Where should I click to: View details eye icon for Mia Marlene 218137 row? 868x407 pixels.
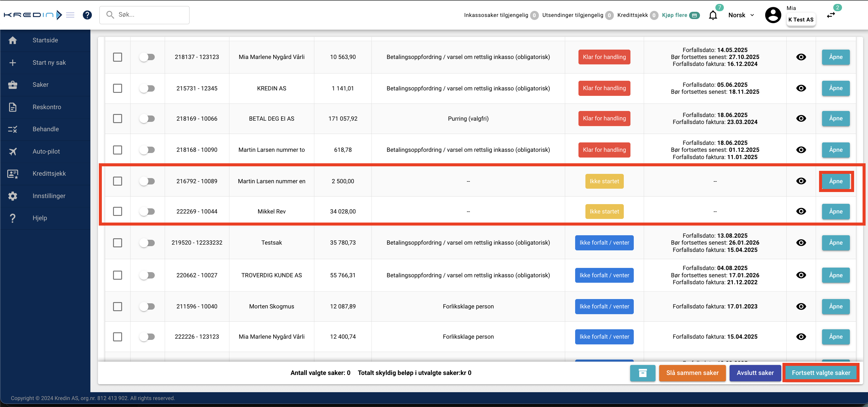[x=801, y=57]
